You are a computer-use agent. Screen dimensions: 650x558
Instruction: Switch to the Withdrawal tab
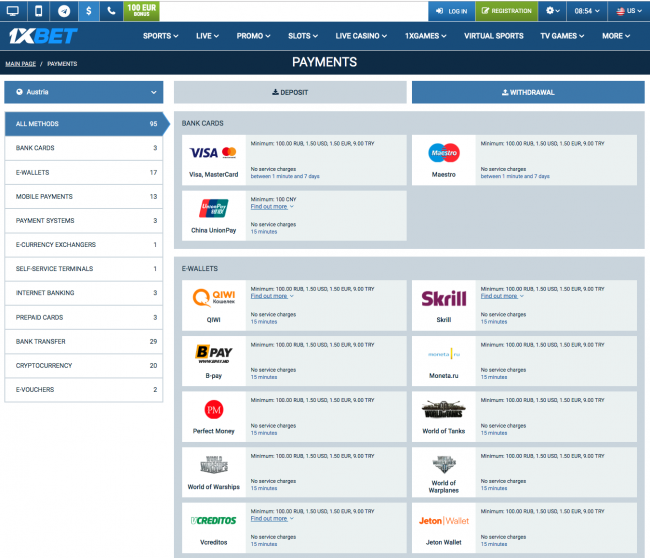point(526,92)
